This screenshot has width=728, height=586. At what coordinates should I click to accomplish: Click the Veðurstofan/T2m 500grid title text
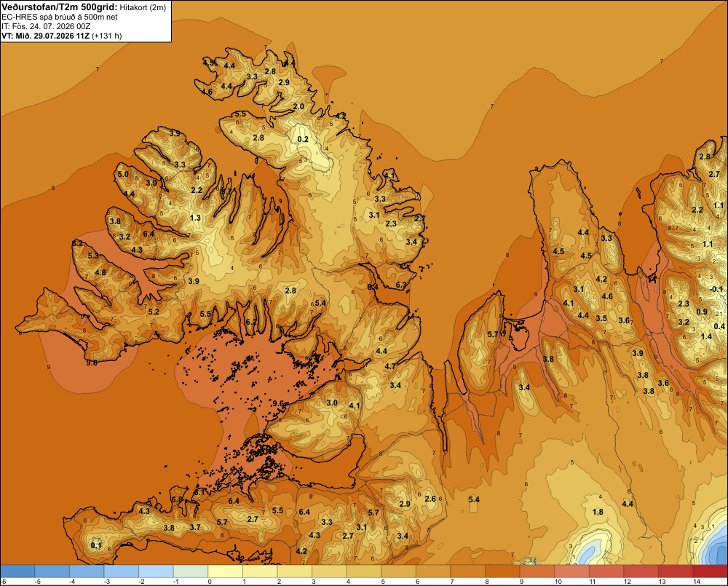tap(60, 7)
